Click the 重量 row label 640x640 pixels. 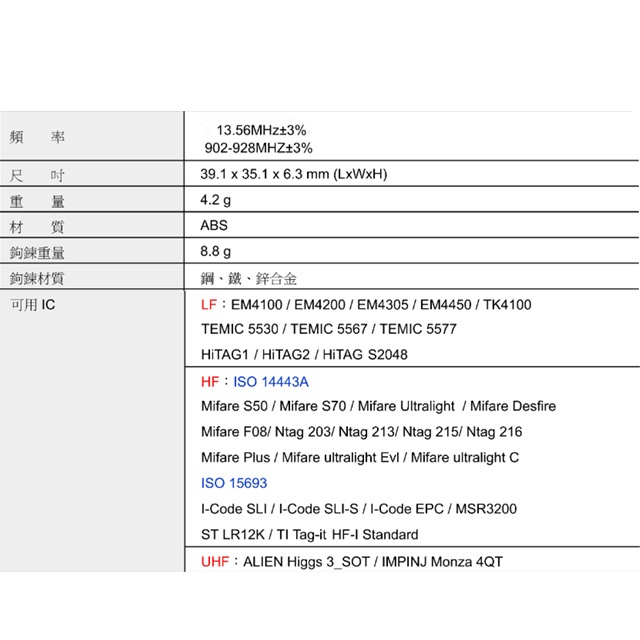[37, 201]
